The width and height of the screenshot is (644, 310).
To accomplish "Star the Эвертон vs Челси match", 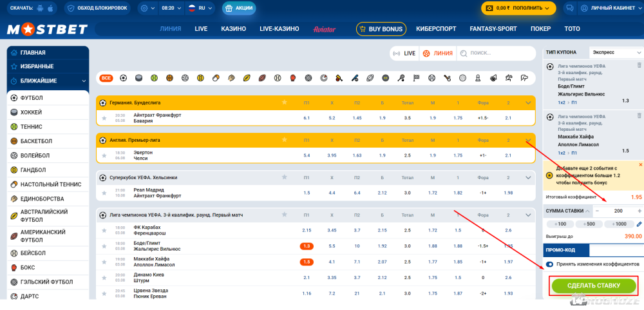I will [x=104, y=155].
